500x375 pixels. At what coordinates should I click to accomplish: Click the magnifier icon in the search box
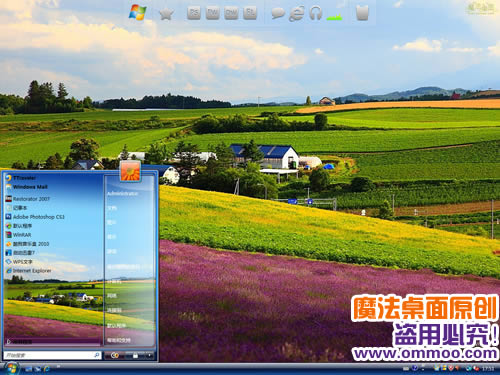[x=97, y=355]
